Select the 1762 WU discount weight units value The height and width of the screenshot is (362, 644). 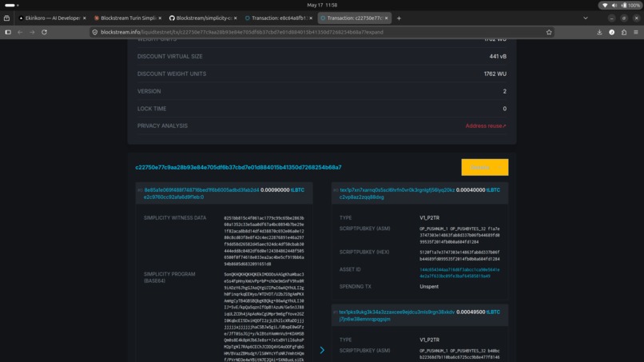(x=495, y=74)
